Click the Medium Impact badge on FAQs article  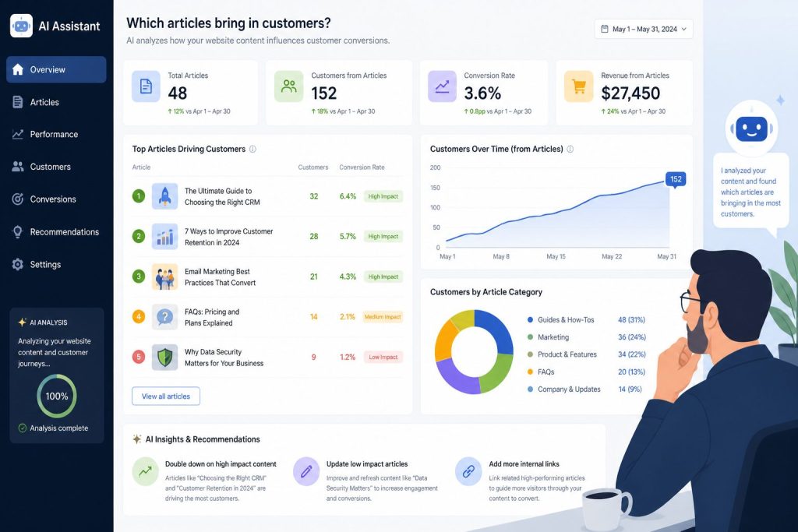pos(383,317)
